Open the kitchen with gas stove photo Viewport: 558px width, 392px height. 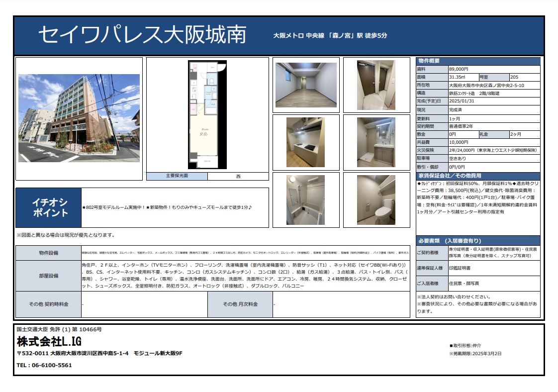point(306,142)
